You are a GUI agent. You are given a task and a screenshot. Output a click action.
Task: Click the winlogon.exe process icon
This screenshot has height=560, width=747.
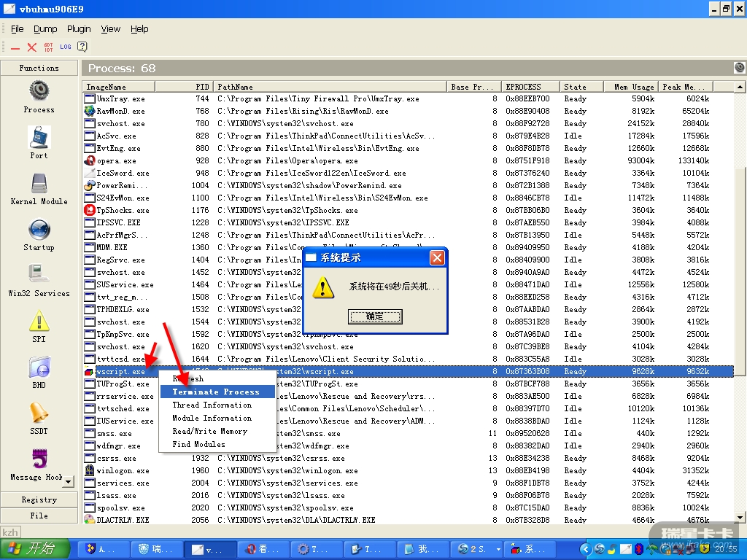[89, 470]
